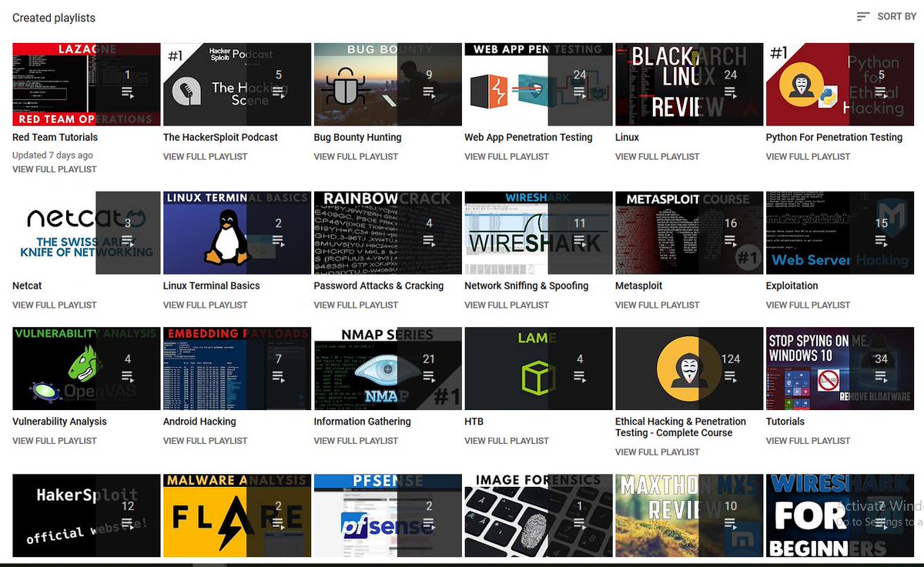
Task: View full playlist for Vulnerability Analysis
Action: coord(55,441)
